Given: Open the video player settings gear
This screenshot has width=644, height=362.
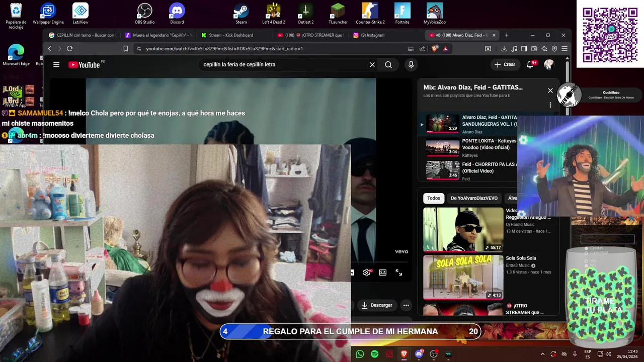Looking at the screenshot, I should click(x=367, y=273).
